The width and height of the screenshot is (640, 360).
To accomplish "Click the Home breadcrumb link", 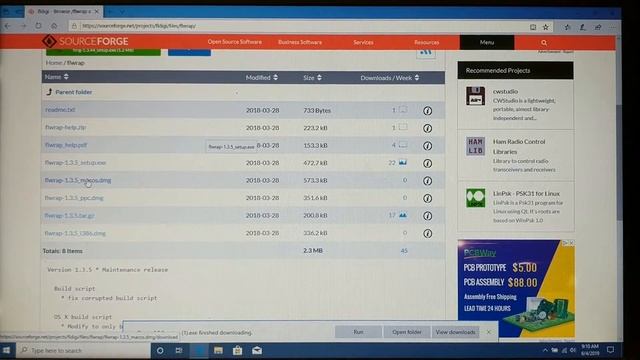I will pos(54,63).
